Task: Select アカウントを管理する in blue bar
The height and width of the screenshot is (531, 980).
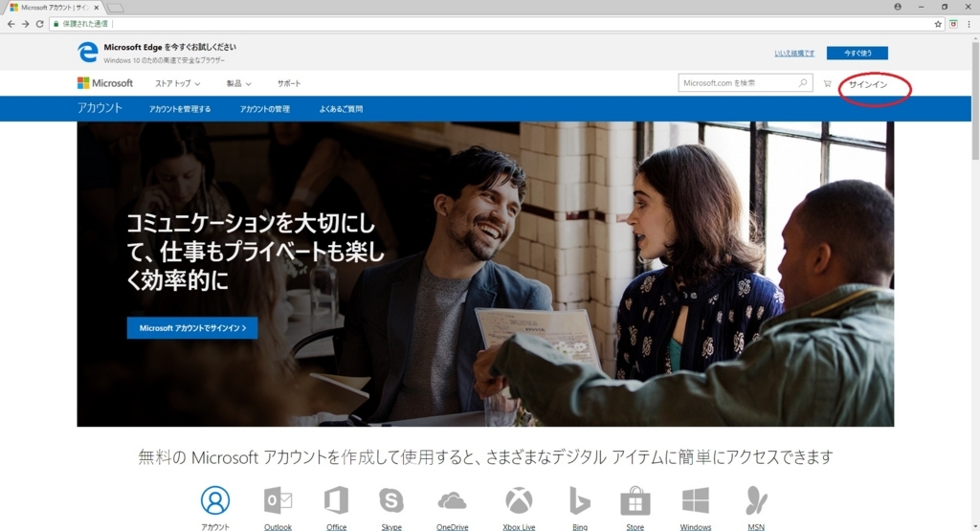Action: (x=180, y=109)
